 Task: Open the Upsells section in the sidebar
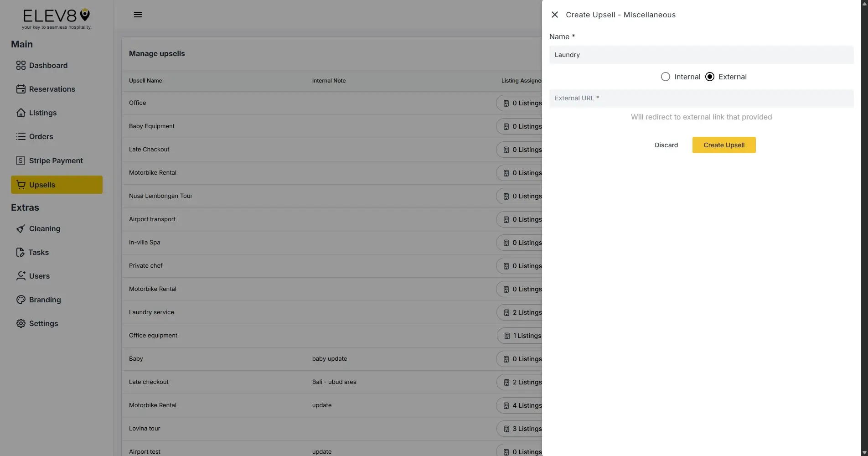(21, 185)
